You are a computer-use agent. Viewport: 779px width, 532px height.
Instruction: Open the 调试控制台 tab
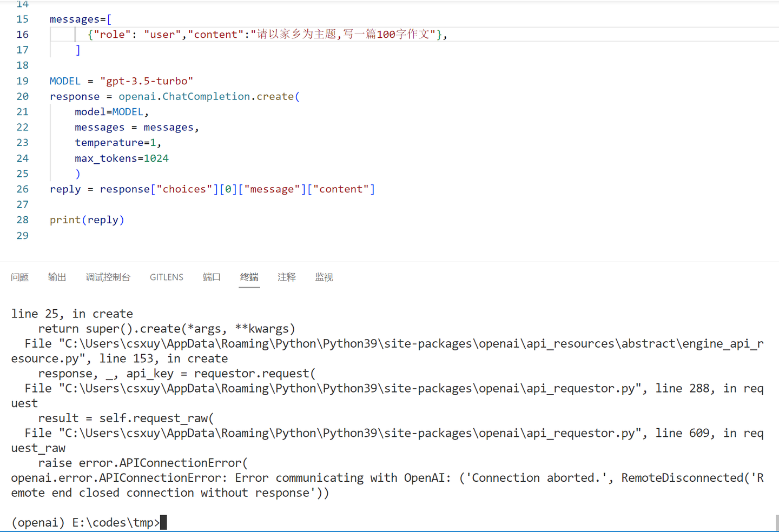pos(108,277)
